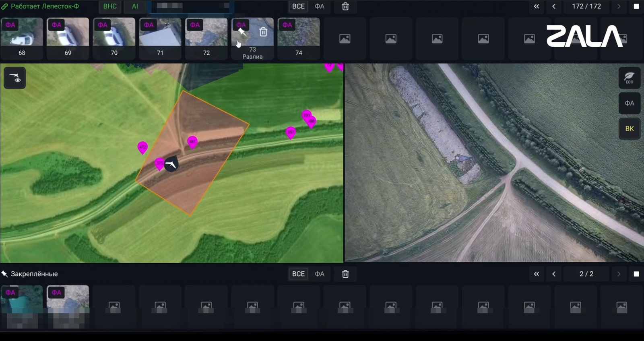Pin thumbnail 73 with the pin icon
Image resolution: width=644 pixels, height=341 pixels.
tap(242, 32)
